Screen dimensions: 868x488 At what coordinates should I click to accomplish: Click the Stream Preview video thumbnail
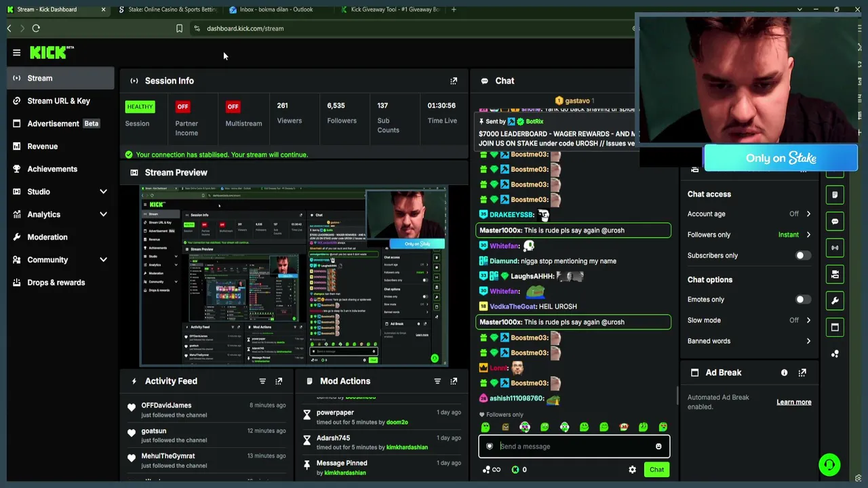tap(294, 276)
